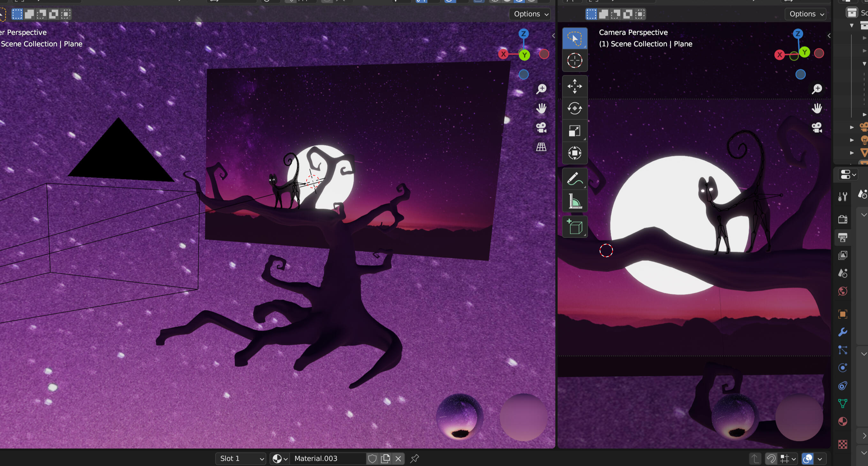Select the 3D Cursor tool
This screenshot has width=868, height=466.
click(575, 61)
